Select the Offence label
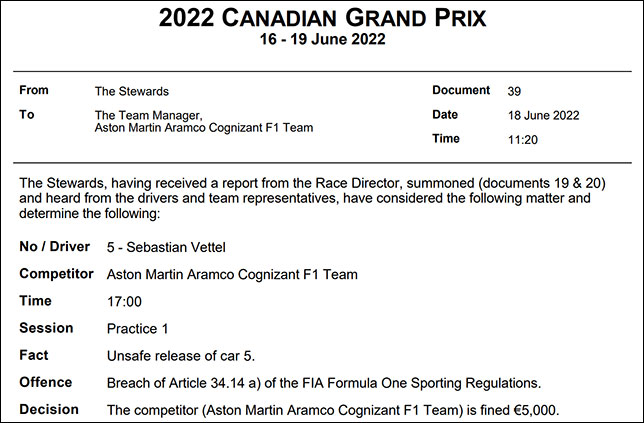This screenshot has width=644, height=423. (x=46, y=382)
